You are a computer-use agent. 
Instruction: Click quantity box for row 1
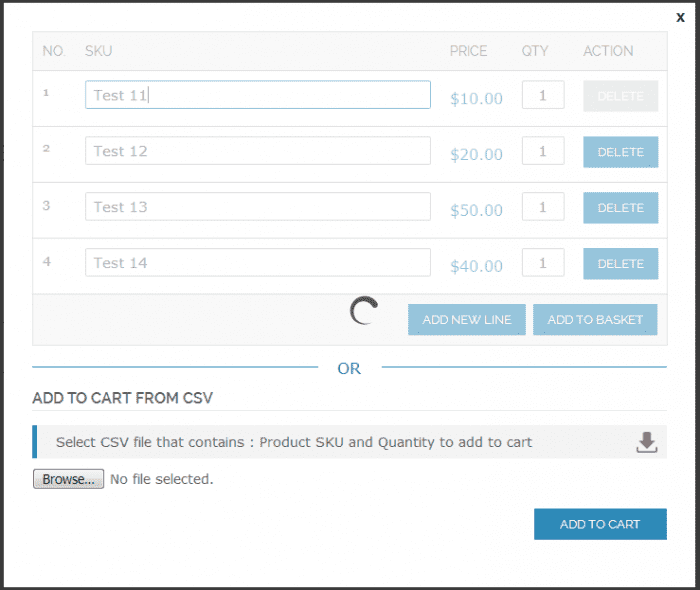543,95
